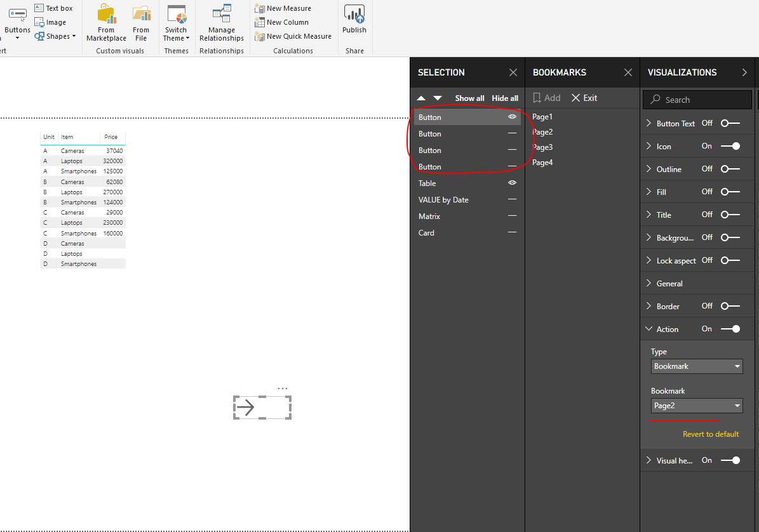Toggle Lock aspect on
The image size is (759, 532).
point(730,260)
